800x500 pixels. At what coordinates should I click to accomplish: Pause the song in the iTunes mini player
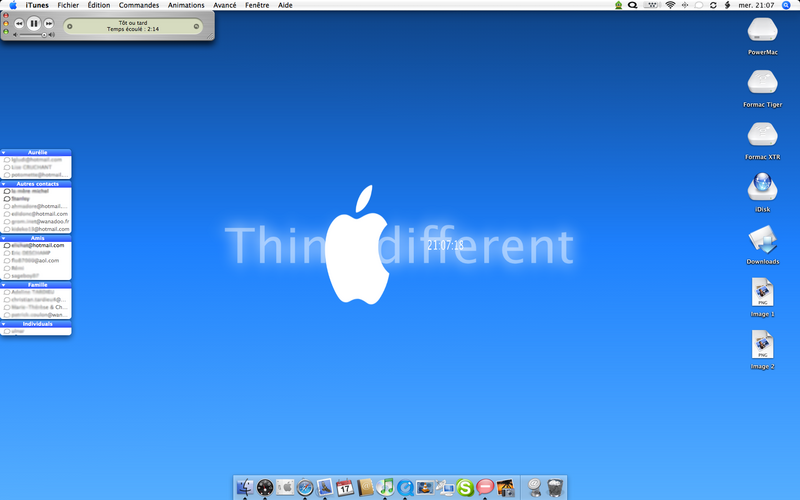(x=34, y=23)
